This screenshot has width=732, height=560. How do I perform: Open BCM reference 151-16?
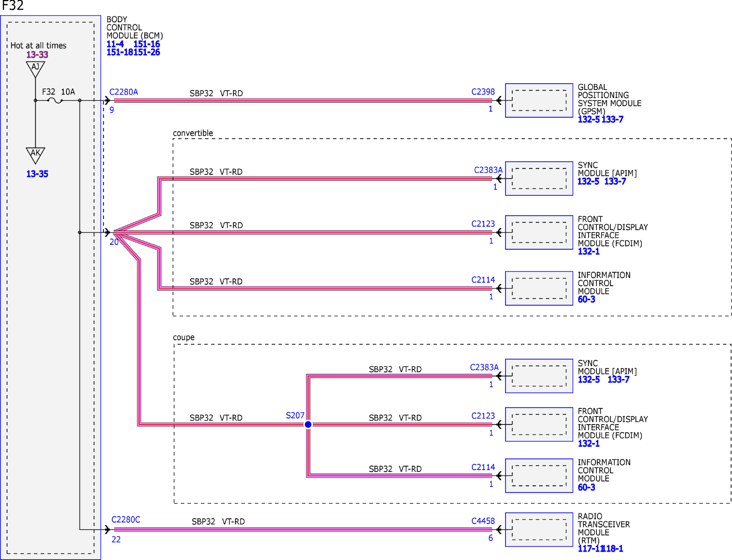pyautogui.click(x=147, y=44)
